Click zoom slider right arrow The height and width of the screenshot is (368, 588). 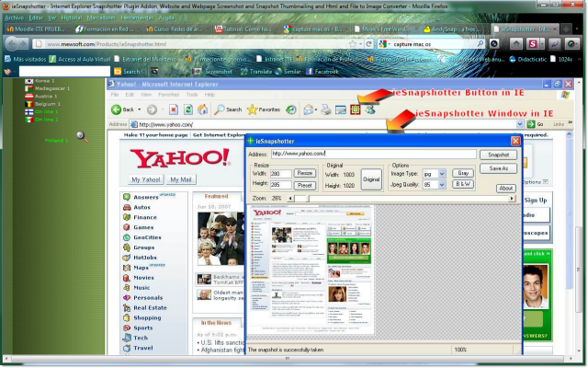click(x=512, y=199)
